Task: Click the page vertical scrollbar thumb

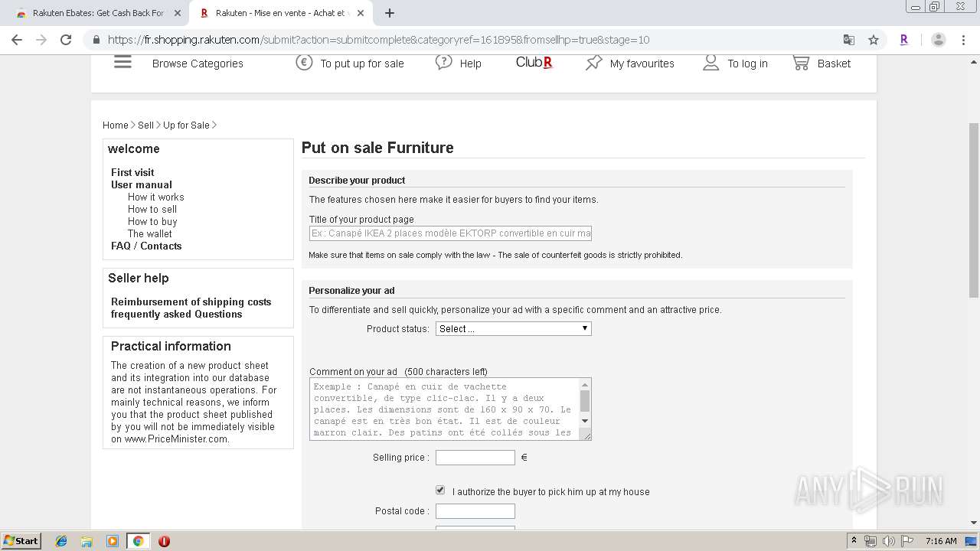Action: [973, 210]
